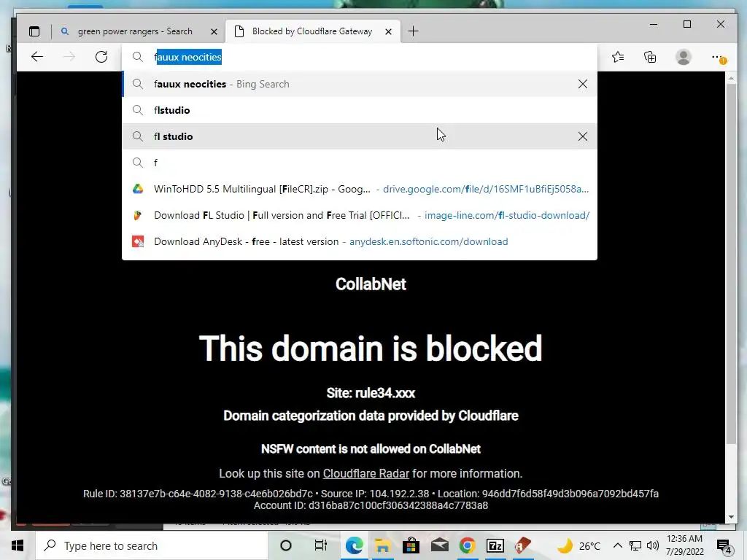Screen dimensions: 747x560
Task: Select fauux neocities Bing Search suggestion
Action: click(360, 84)
